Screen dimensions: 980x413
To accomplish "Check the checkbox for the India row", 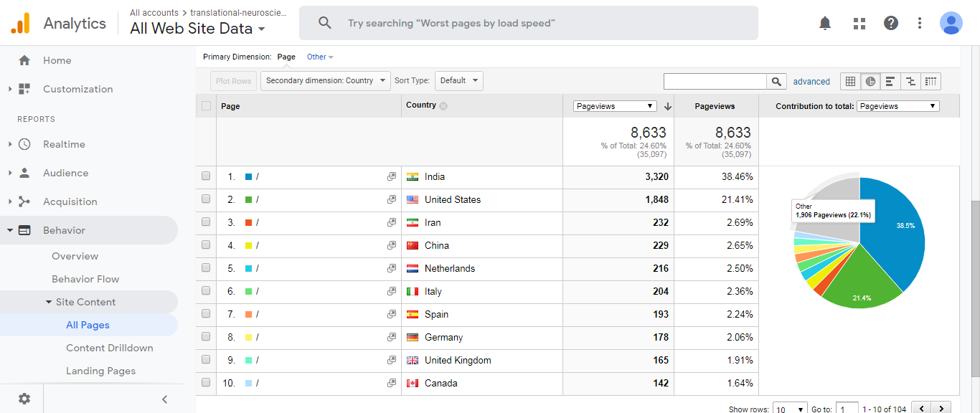I will pyautogui.click(x=207, y=176).
